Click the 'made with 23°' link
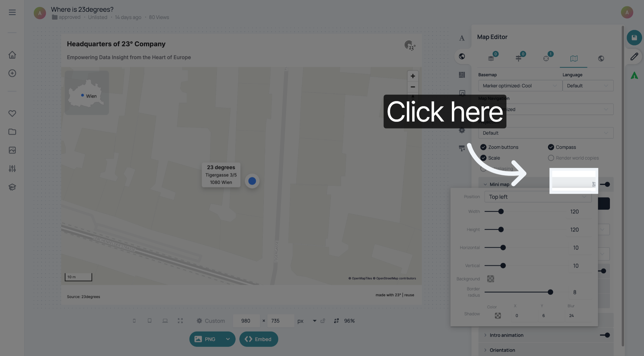 pos(388,295)
